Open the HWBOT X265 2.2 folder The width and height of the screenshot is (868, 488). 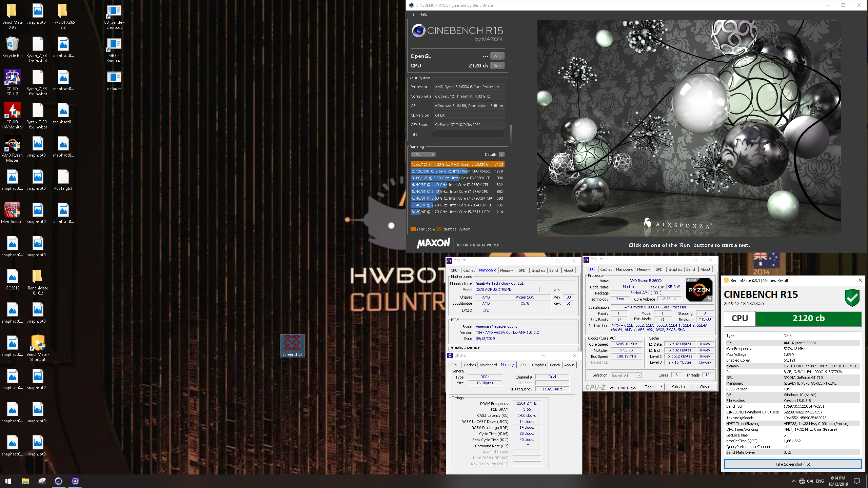pyautogui.click(x=63, y=16)
